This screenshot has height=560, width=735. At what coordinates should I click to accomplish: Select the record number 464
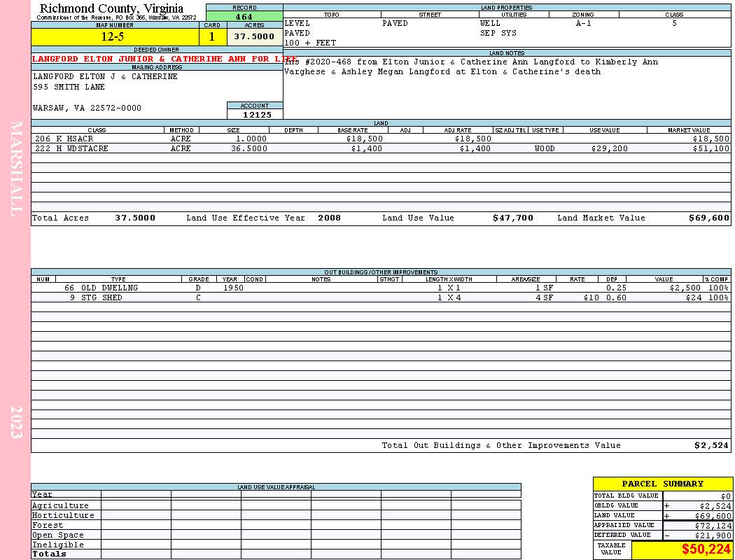(244, 16)
